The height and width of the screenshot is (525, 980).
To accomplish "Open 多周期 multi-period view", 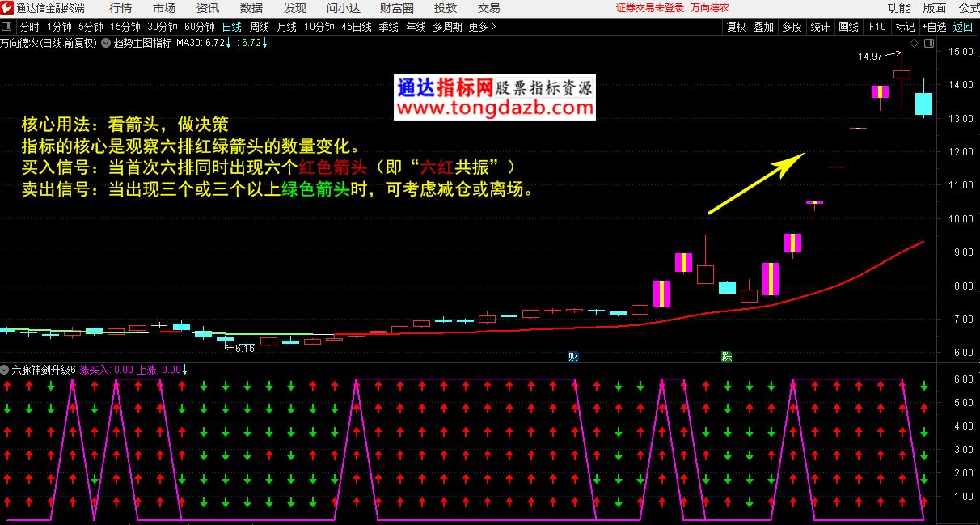I will pos(447,27).
